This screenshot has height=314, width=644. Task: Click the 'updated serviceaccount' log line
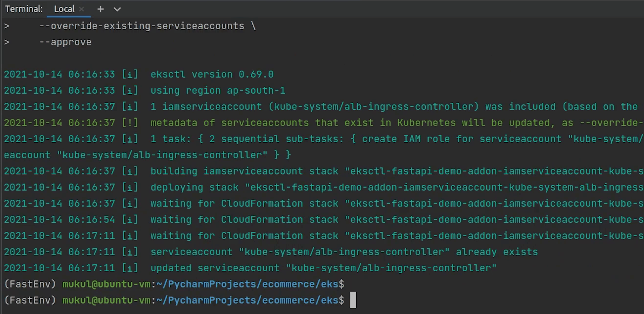323,268
